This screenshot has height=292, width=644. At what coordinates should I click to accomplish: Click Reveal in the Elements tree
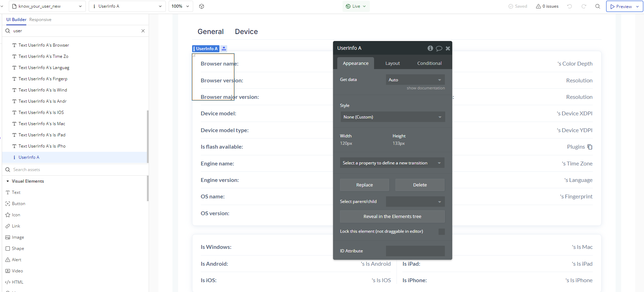pos(392,217)
